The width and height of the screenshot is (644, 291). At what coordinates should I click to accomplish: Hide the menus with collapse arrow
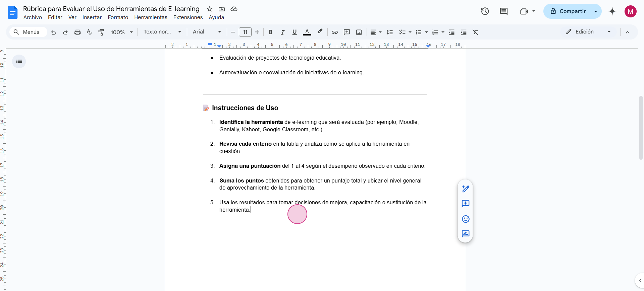tap(628, 32)
